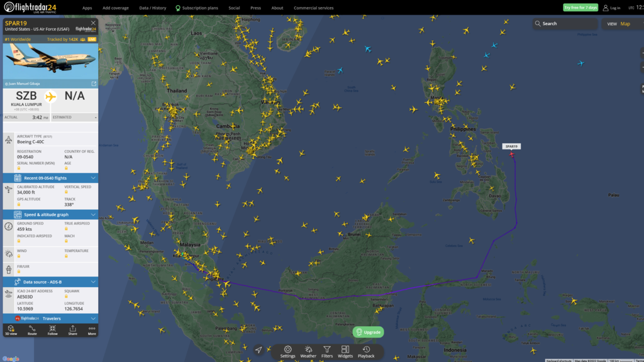Open More options in flight panel
Viewport: 644px width, 362px height.
pos(92,330)
